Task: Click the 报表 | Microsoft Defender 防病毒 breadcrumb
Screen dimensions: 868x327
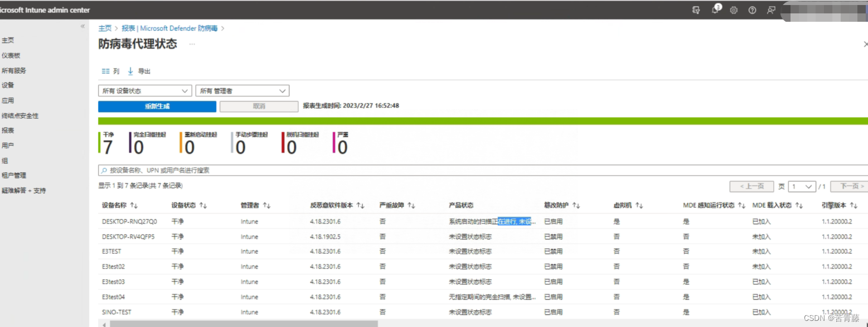Action: [170, 28]
